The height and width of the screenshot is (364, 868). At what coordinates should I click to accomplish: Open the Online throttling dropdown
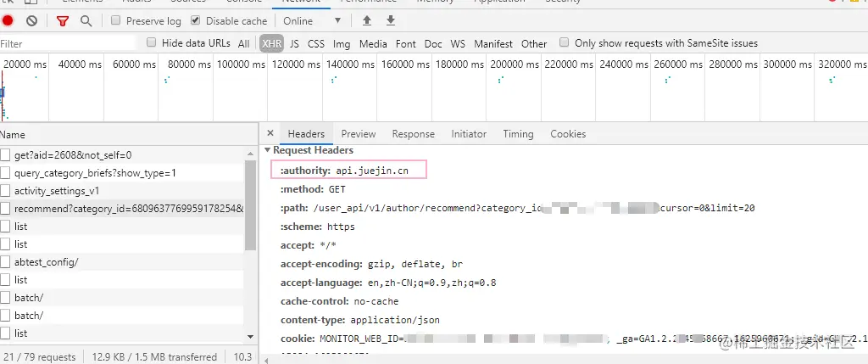312,21
